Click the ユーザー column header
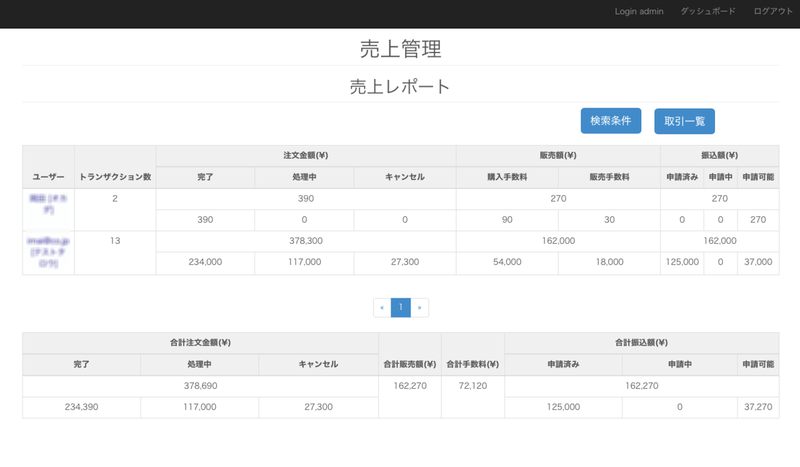 point(48,176)
